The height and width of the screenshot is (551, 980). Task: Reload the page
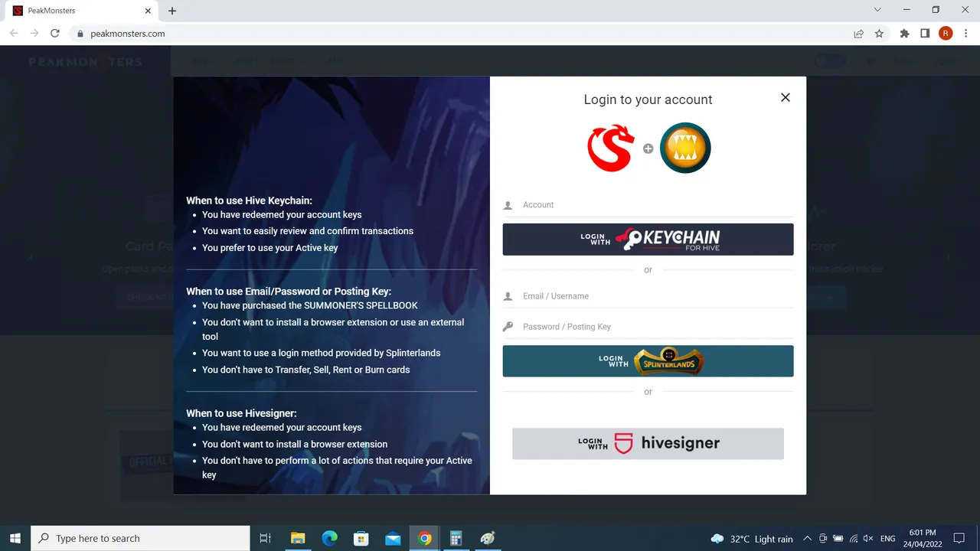point(55,34)
